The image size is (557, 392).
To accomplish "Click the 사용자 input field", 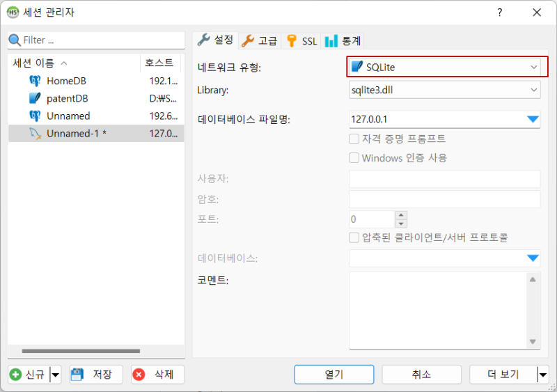I will pos(445,179).
